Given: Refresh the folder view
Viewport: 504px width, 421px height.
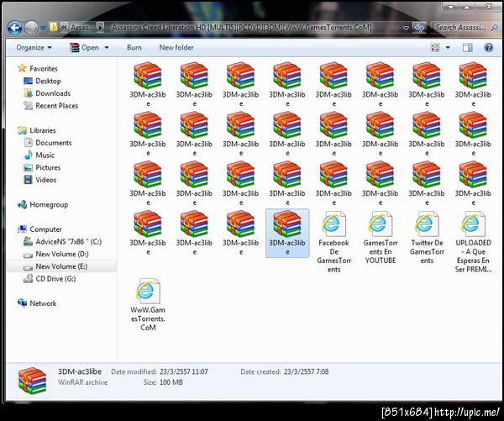Looking at the screenshot, I should (x=419, y=28).
